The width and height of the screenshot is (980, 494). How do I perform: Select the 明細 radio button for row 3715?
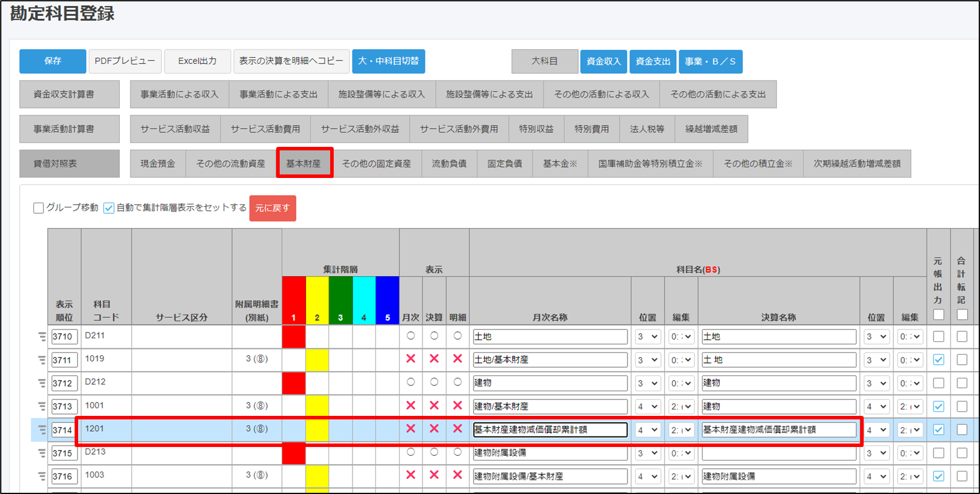[458, 452]
